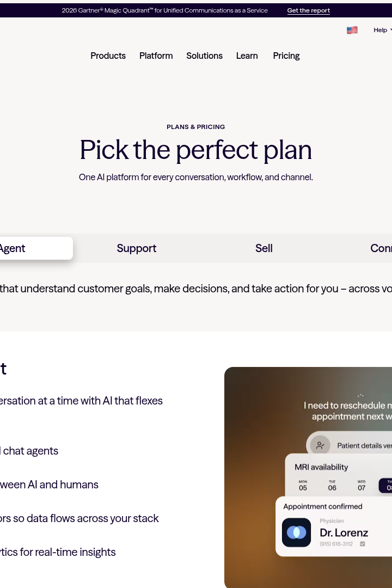
Task: Select the Agent plan tab
Action: pyautogui.click(x=36, y=248)
